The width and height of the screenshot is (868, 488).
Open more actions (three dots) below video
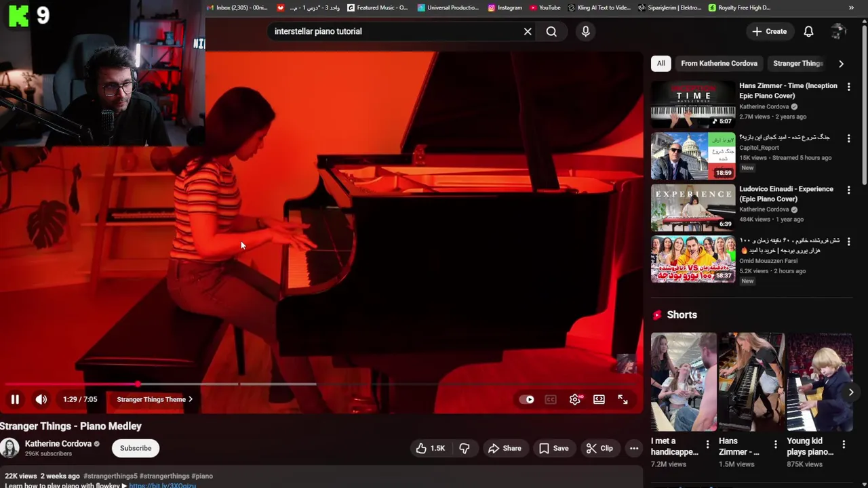point(633,448)
